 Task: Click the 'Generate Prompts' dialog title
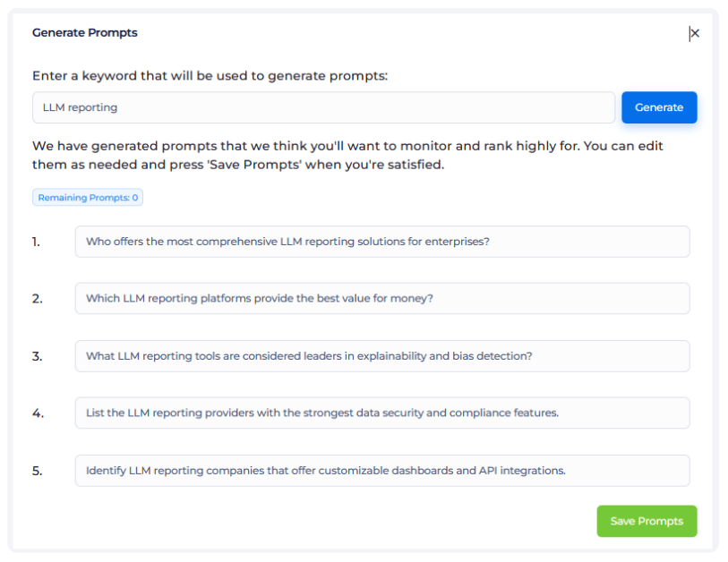pyautogui.click(x=85, y=33)
